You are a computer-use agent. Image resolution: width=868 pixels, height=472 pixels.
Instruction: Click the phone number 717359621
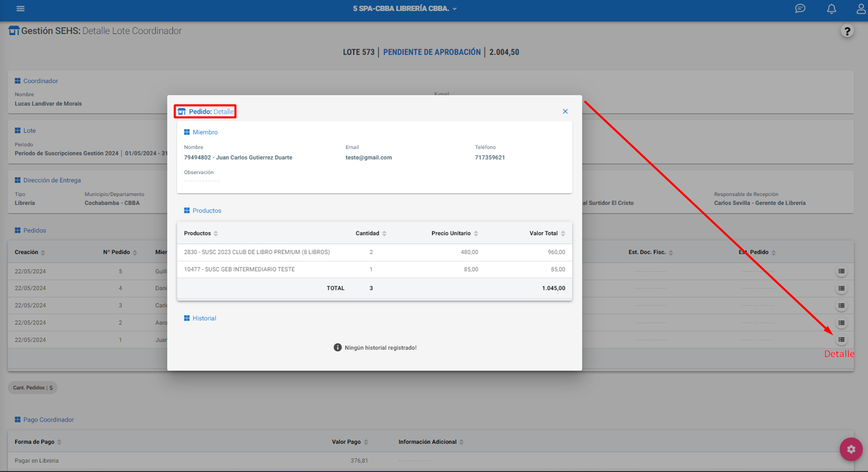tap(490, 158)
